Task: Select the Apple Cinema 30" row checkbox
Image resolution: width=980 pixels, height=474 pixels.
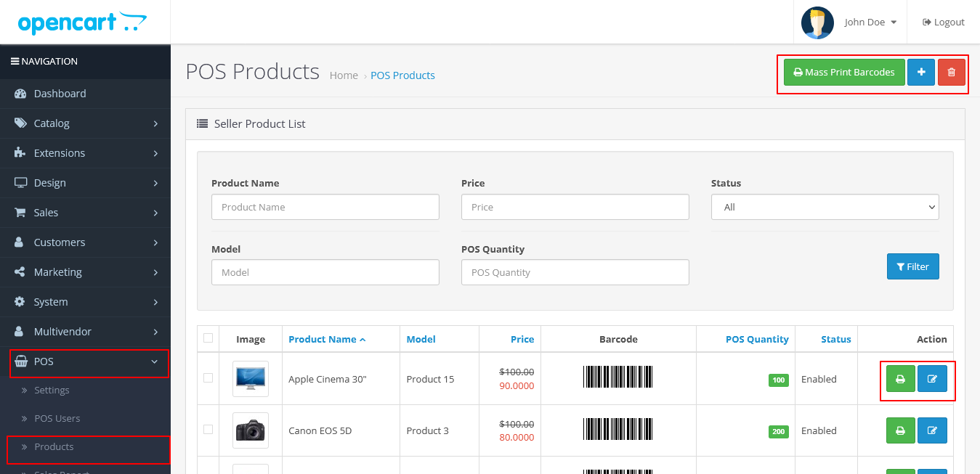Action: coord(208,378)
